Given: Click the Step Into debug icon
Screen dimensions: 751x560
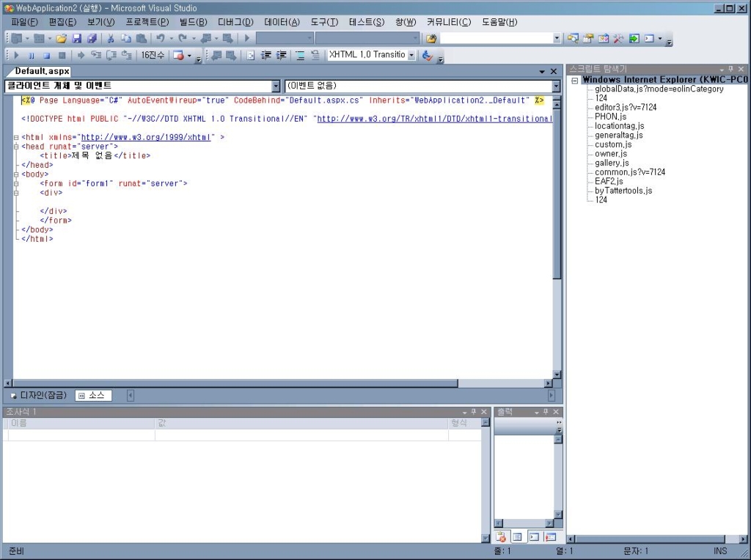Looking at the screenshot, I should point(96,55).
